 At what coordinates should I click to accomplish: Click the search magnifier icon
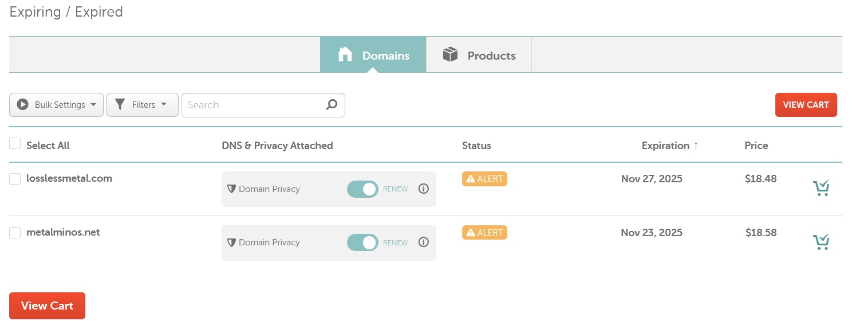(332, 105)
